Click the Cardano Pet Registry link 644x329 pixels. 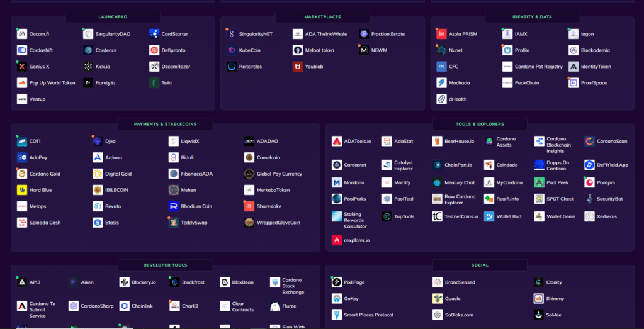[538, 67]
